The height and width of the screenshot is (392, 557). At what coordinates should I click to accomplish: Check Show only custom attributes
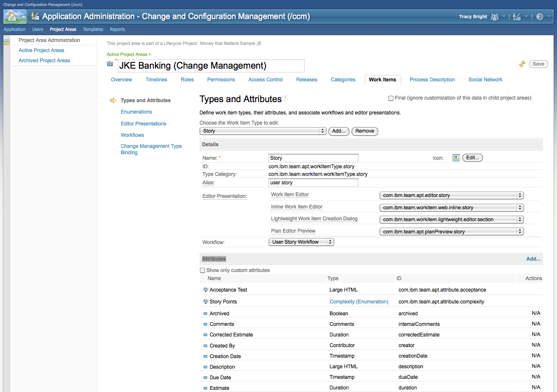[x=202, y=270]
